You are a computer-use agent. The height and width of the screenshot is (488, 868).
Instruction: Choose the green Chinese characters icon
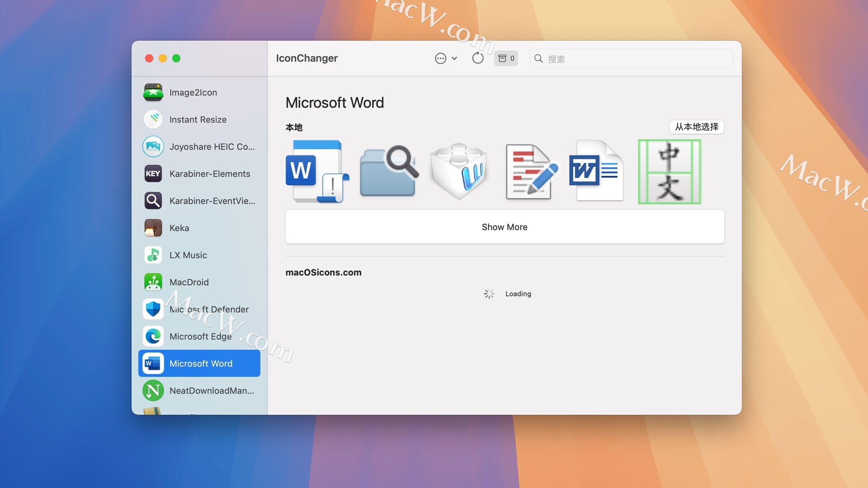670,172
